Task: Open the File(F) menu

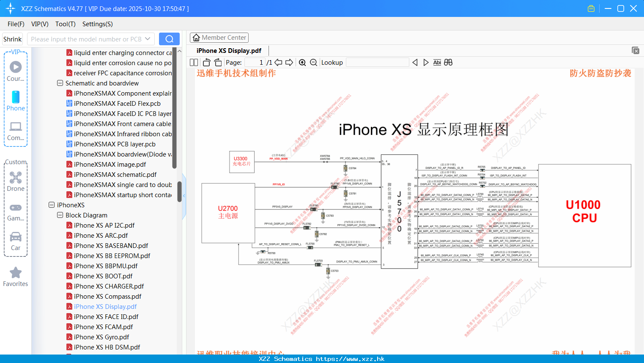Action: (x=16, y=24)
